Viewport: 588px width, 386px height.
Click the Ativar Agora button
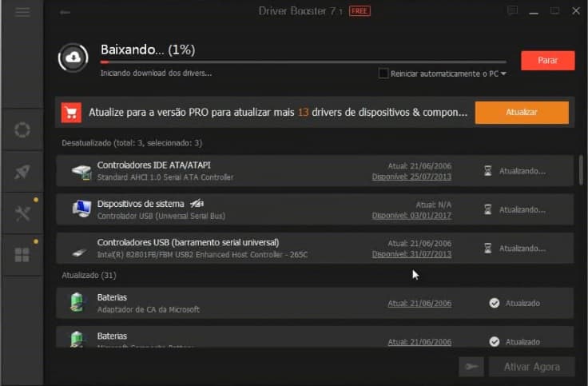point(532,367)
